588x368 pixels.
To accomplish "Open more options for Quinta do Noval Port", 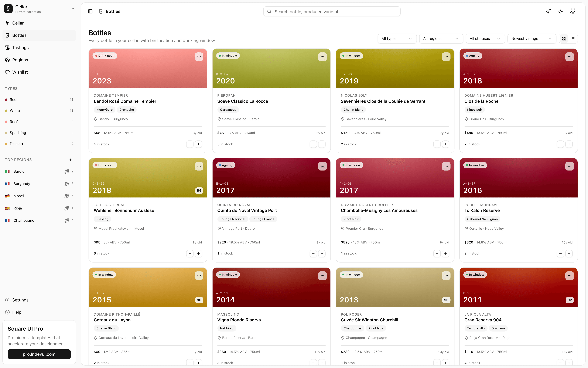I will (322, 166).
